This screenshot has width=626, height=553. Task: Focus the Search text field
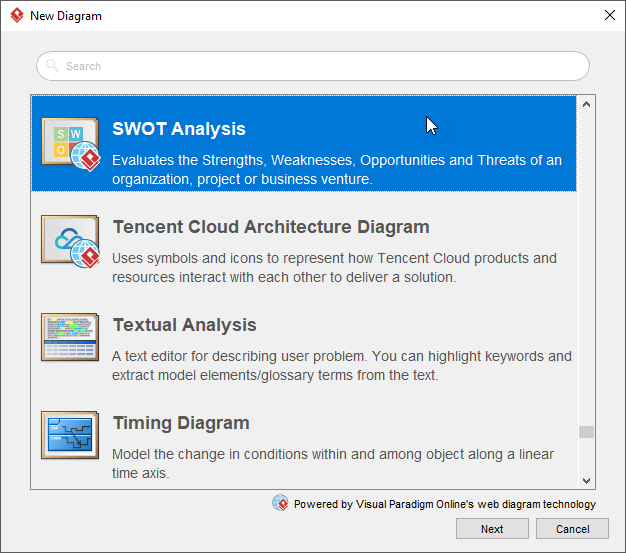point(320,66)
